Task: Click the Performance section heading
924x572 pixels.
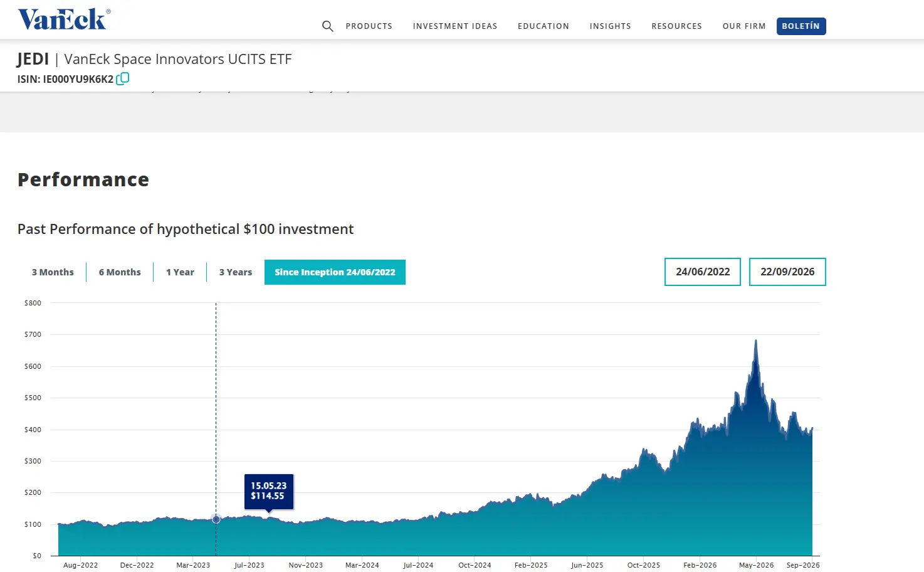Action: 83,180
